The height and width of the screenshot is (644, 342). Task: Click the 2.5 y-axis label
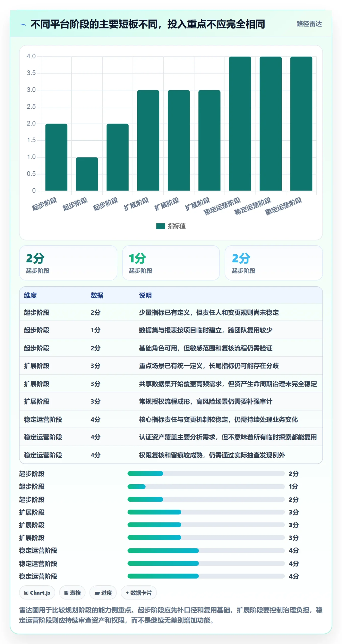(31, 107)
